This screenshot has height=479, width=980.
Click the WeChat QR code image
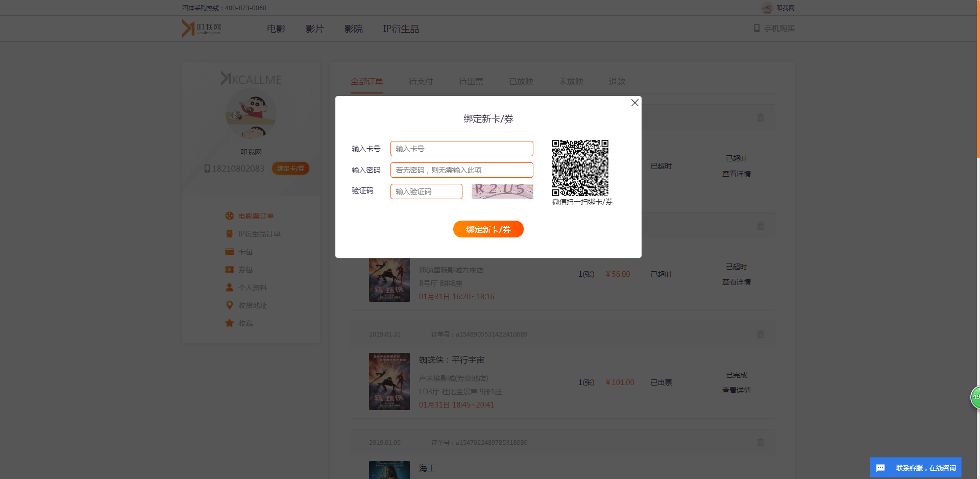click(x=580, y=168)
